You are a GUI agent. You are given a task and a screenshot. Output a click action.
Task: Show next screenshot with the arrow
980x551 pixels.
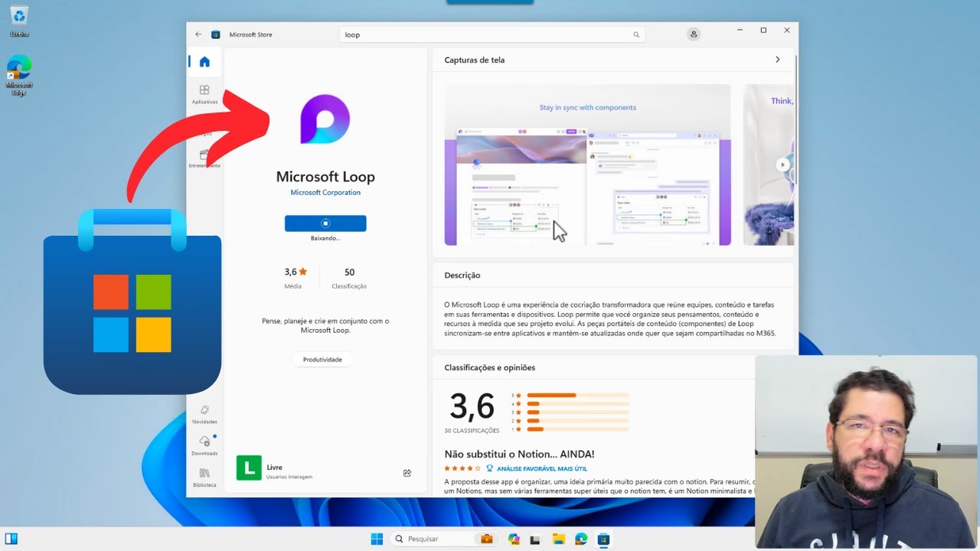point(782,165)
